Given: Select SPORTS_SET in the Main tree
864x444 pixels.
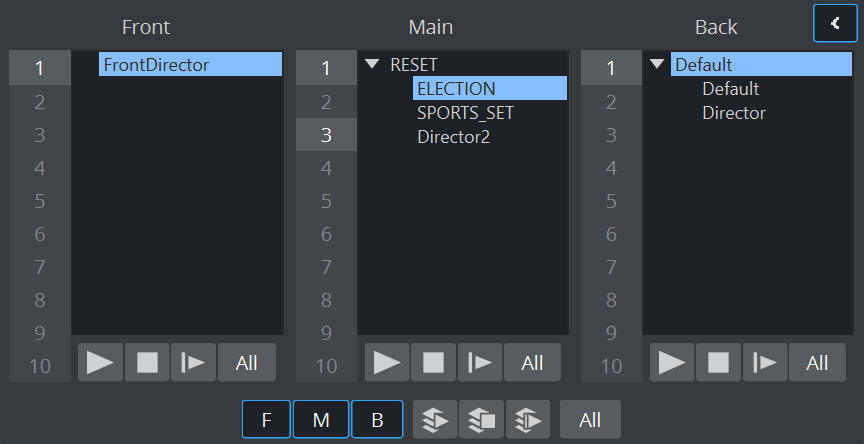Looking at the screenshot, I should [465, 113].
